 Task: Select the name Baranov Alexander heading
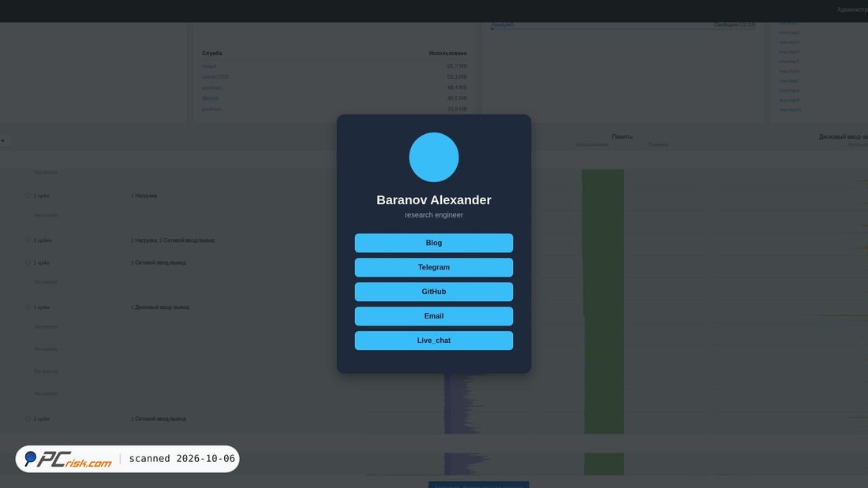click(433, 199)
